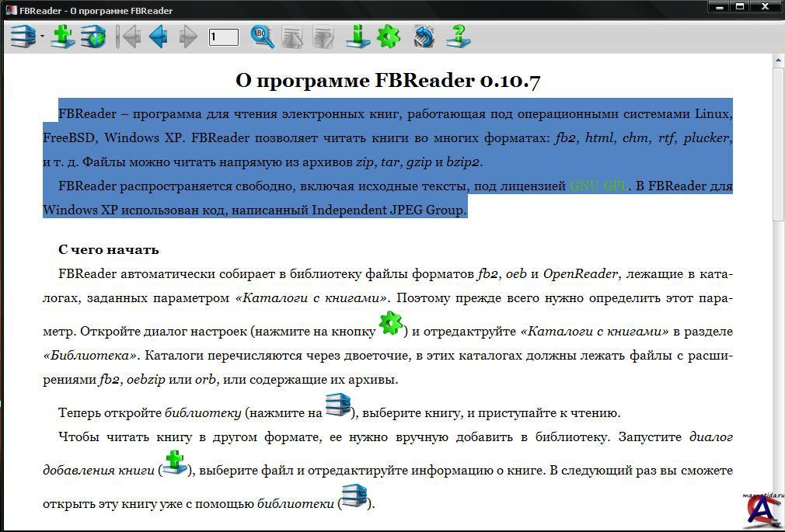This screenshot has width=785, height=532.
Task: Click the page number input field
Action: click(x=223, y=37)
